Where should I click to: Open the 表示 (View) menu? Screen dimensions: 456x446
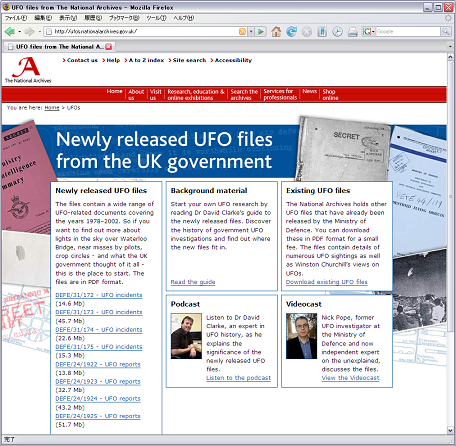[x=68, y=18]
